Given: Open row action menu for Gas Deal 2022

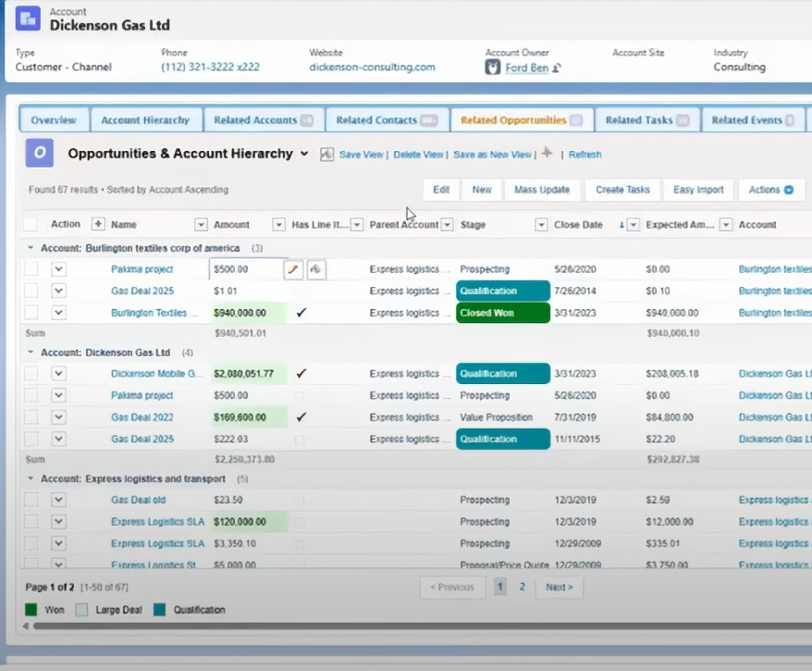Looking at the screenshot, I should tap(58, 417).
